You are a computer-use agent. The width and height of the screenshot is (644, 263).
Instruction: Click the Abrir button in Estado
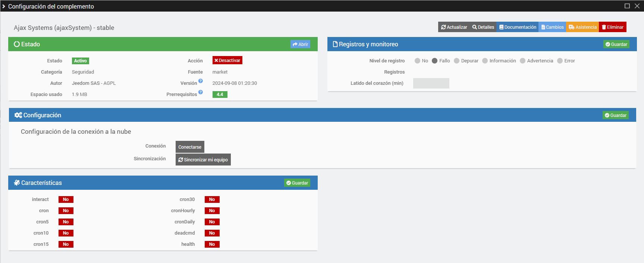tap(300, 44)
